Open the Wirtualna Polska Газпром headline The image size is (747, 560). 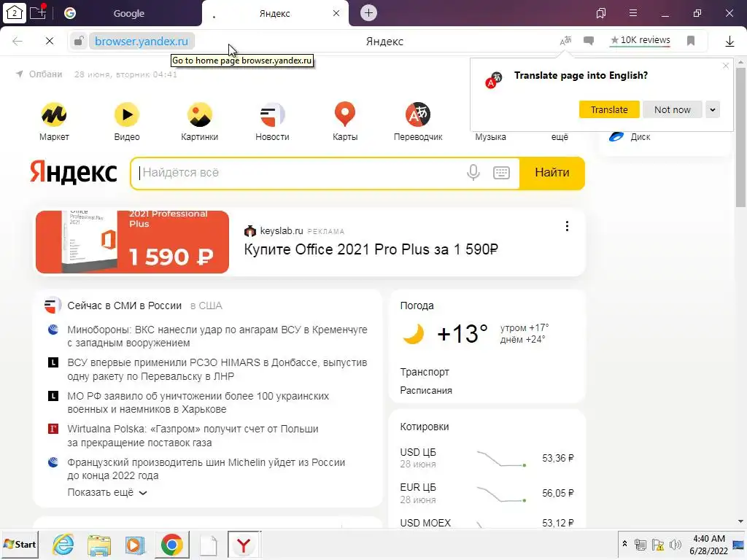193,436
